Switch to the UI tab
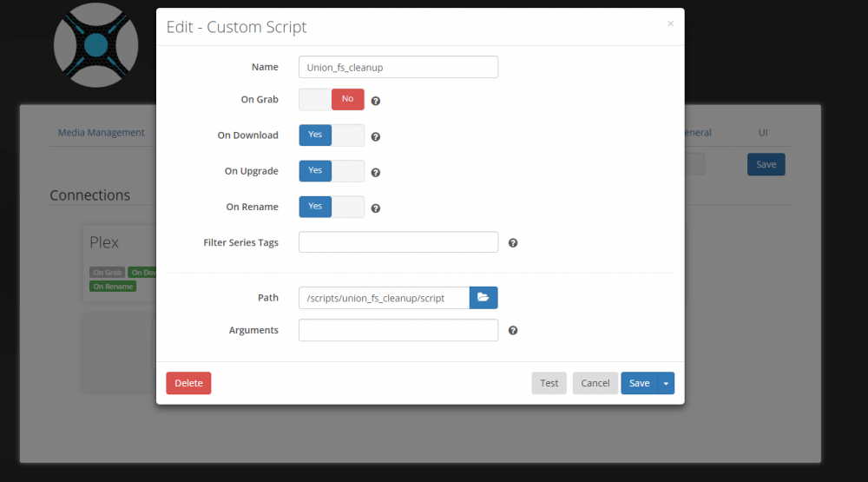Screen dimensions: 868x482 click(x=763, y=132)
